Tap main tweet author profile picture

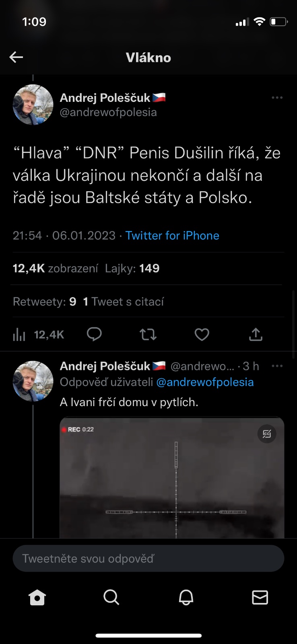pos(33,105)
